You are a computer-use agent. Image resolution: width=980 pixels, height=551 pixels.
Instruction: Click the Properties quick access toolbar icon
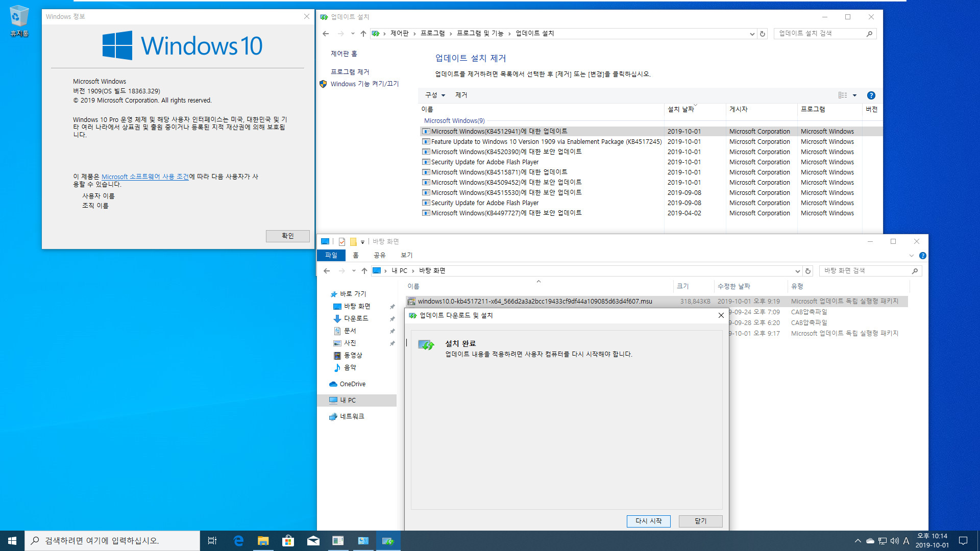(341, 242)
